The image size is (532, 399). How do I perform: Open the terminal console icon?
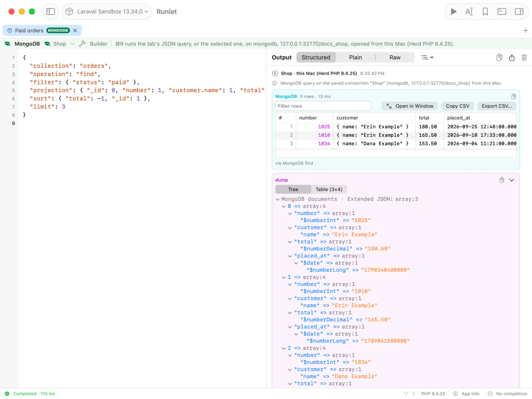(502, 12)
